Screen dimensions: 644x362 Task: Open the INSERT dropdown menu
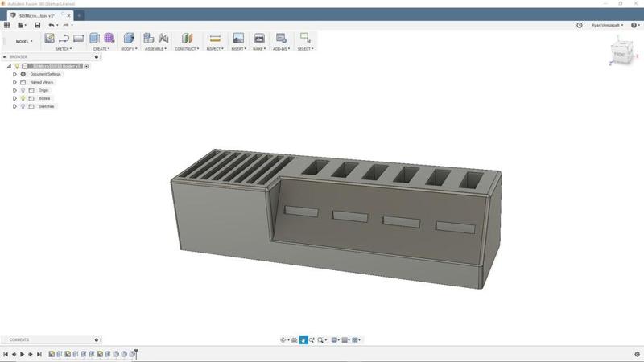click(238, 49)
